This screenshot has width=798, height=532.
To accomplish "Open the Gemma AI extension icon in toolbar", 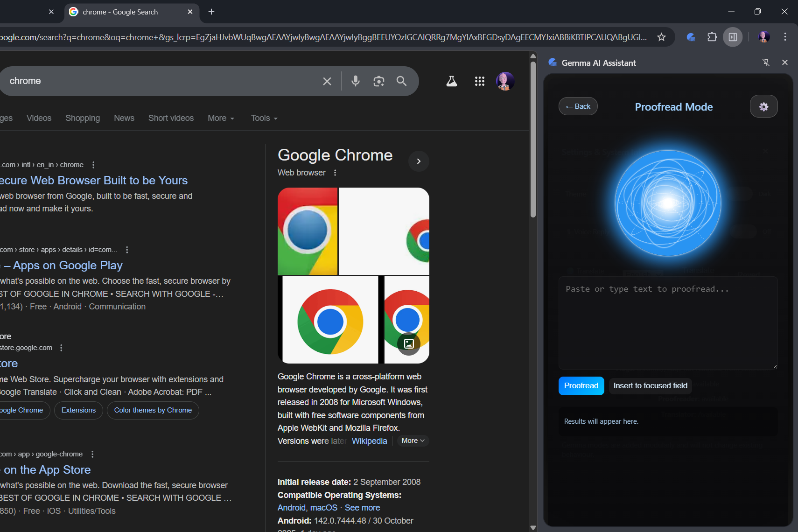I will 691,37.
